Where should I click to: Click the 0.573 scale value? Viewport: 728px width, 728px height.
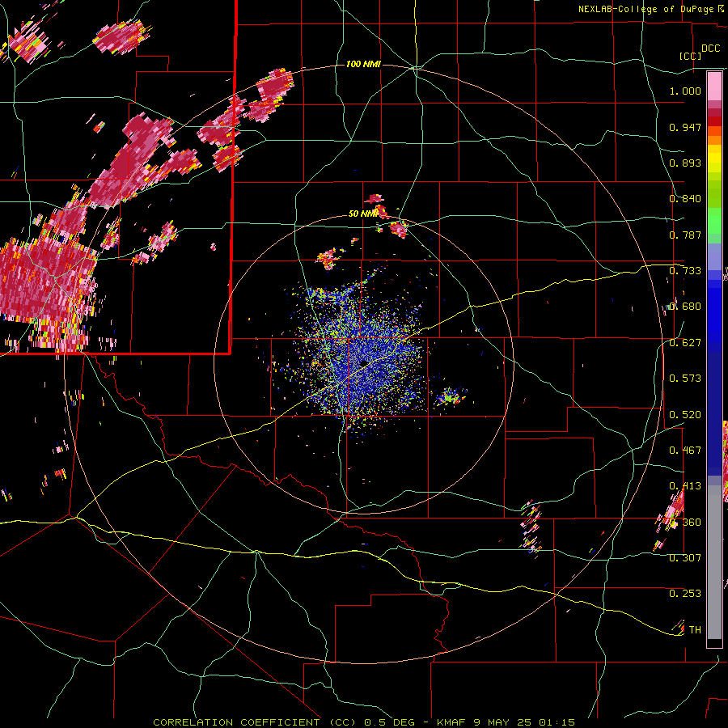click(x=685, y=379)
